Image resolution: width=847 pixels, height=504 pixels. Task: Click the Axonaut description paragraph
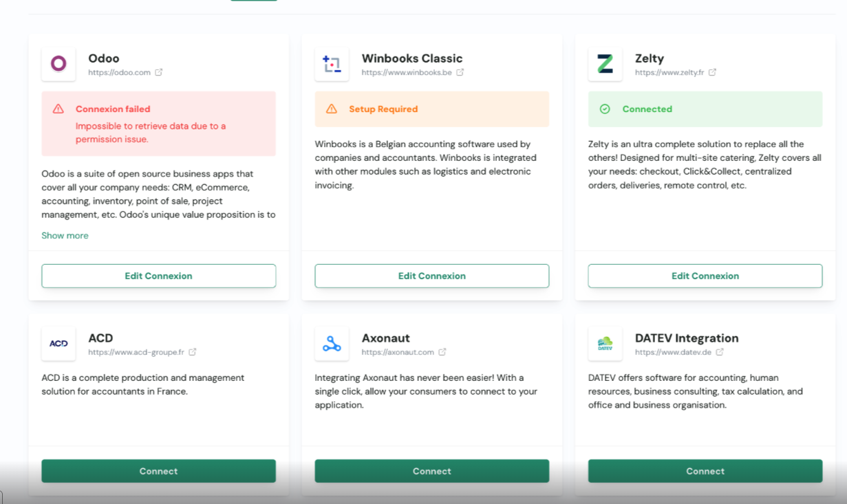426,391
